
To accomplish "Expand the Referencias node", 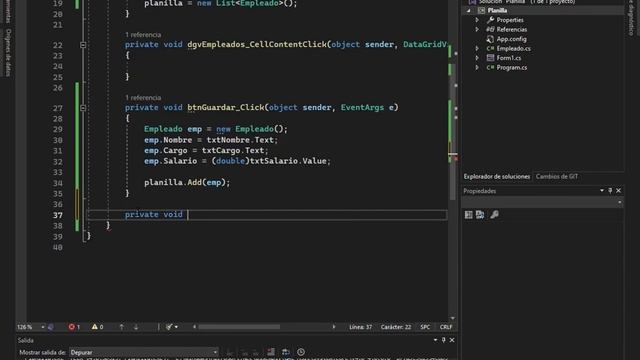I will [x=477, y=29].
